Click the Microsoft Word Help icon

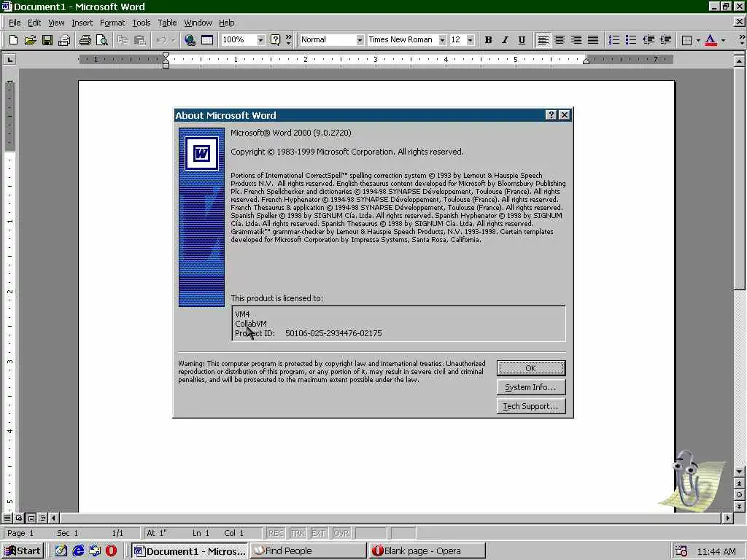[275, 40]
